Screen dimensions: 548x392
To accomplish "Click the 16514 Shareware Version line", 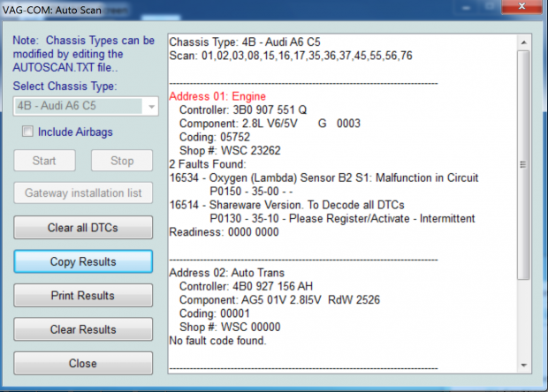I will 286,205.
